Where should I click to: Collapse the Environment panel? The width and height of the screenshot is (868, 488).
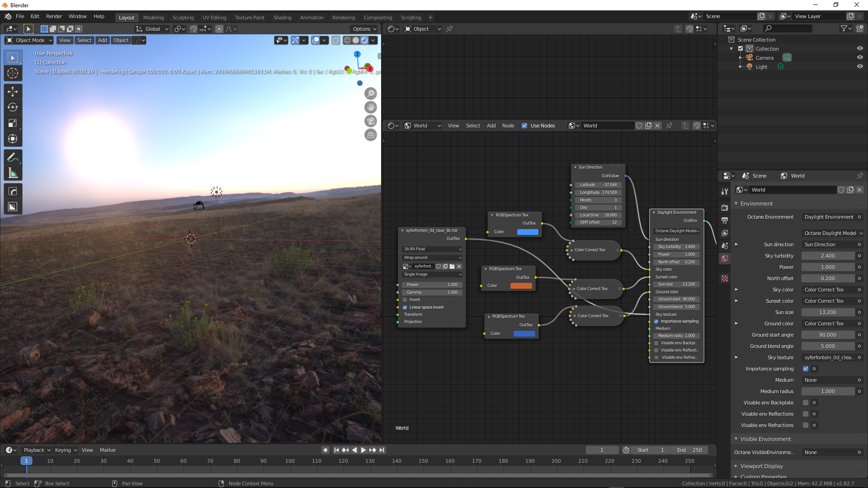tap(756, 204)
